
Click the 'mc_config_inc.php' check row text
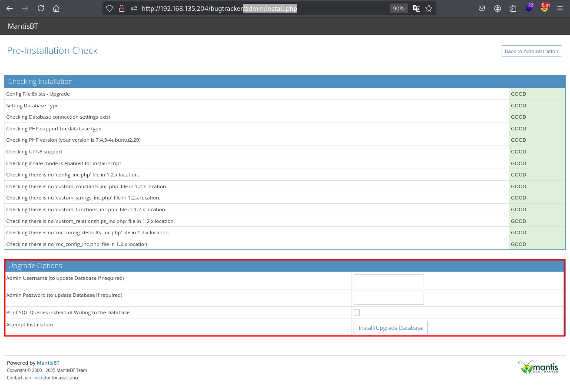[x=77, y=244]
